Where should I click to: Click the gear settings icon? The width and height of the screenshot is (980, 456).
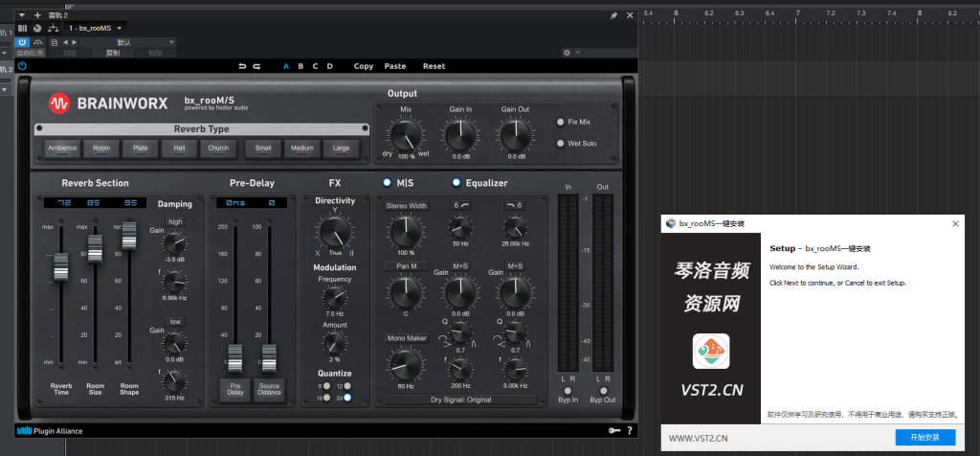(567, 54)
